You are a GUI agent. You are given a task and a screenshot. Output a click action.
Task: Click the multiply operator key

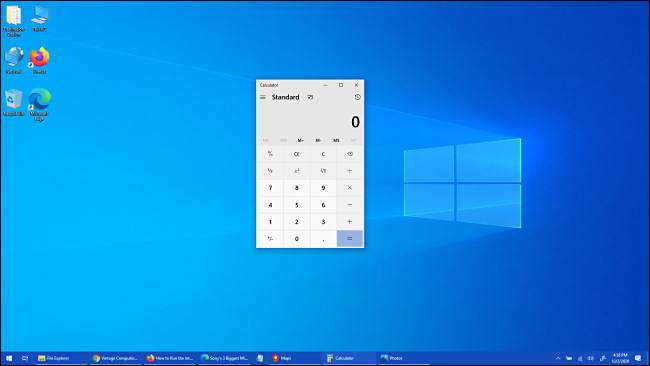click(350, 188)
